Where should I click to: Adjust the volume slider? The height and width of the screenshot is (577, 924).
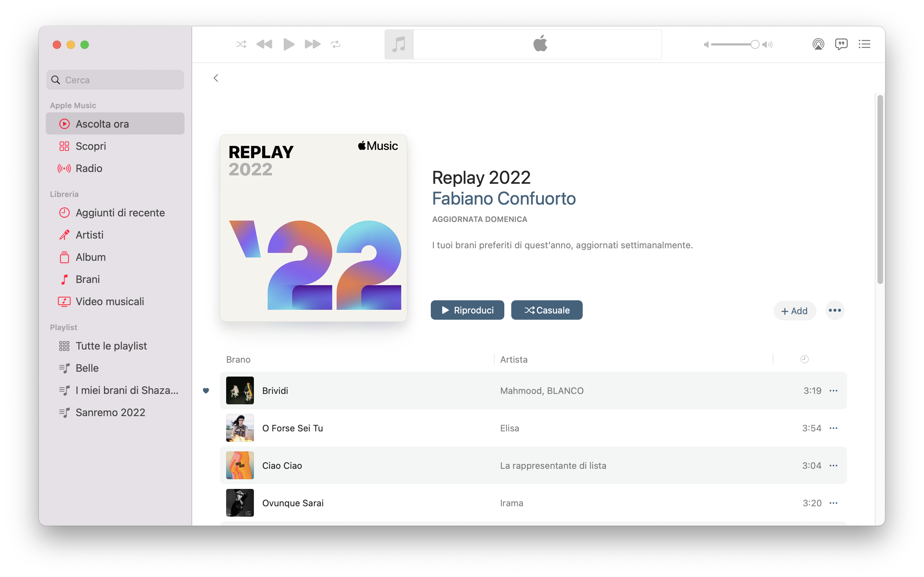click(x=735, y=45)
